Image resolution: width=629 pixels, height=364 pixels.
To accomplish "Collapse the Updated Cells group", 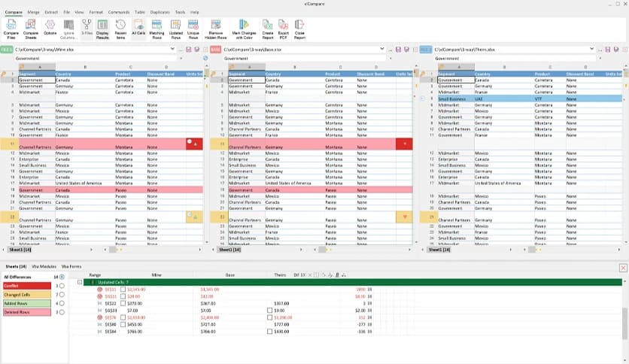I will (x=80, y=282).
